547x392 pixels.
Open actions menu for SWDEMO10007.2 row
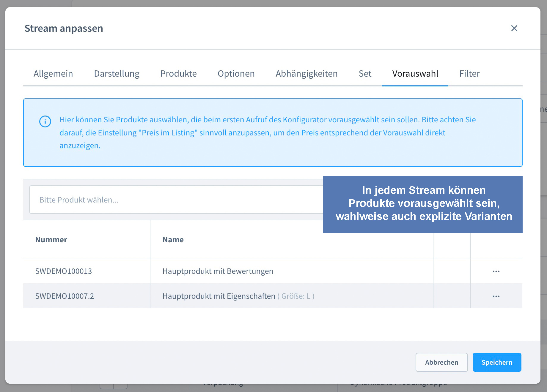click(496, 296)
